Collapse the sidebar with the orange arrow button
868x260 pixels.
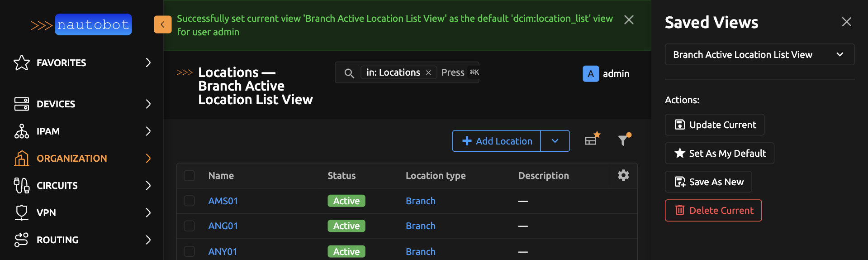point(162,24)
